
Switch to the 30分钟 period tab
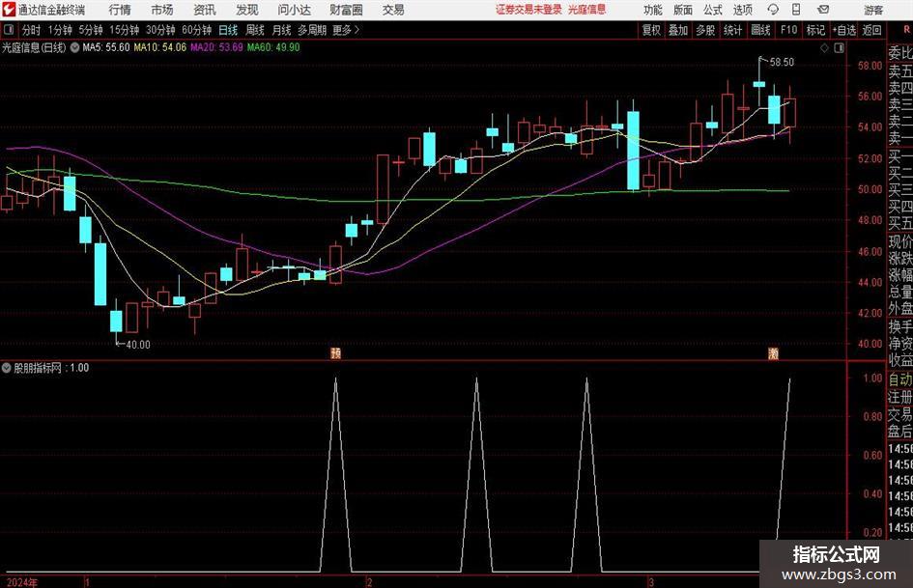pyautogui.click(x=160, y=30)
